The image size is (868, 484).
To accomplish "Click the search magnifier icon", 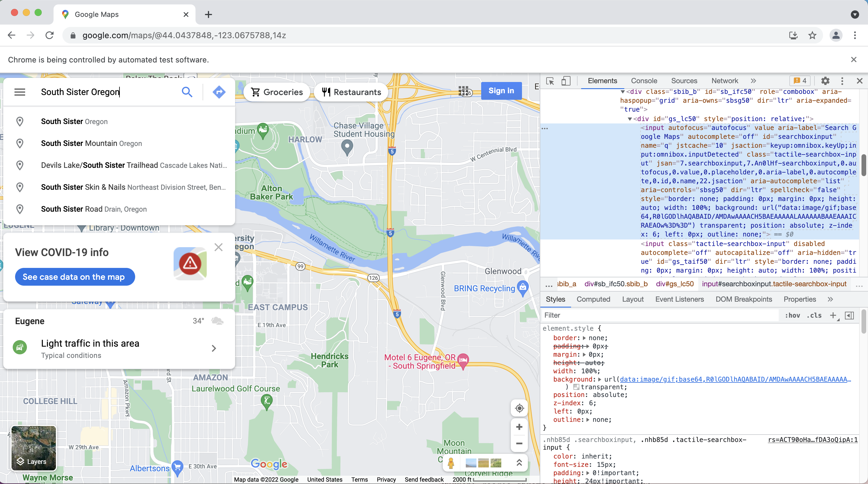I will [x=187, y=92].
